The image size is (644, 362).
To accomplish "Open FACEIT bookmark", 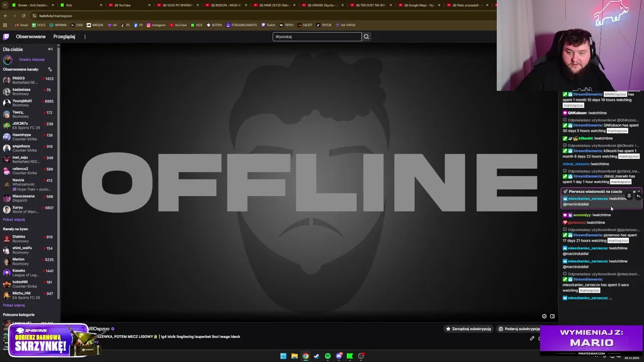I will [305, 25].
